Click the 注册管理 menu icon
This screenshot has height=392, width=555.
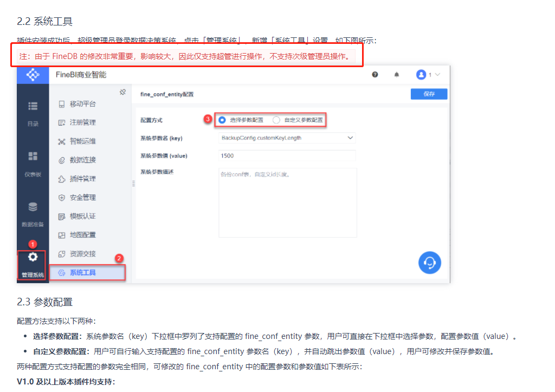tap(62, 123)
